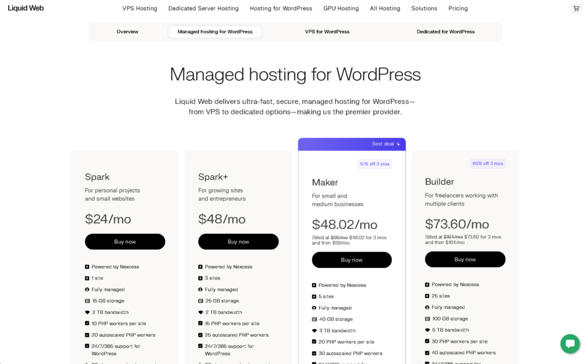This screenshot has width=588, height=364.
Task: Switch to VPS for WordPress tab
Action: point(327,32)
